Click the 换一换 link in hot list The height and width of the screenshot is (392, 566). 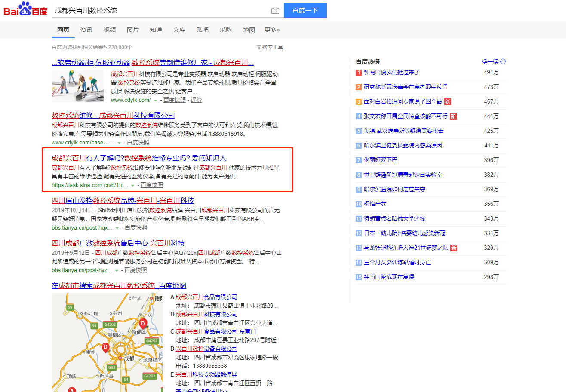pyautogui.click(x=490, y=61)
